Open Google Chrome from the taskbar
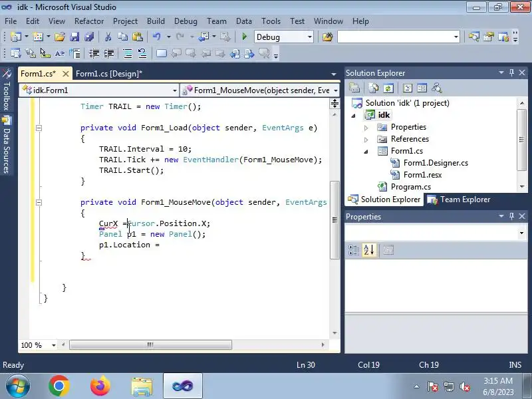532x399 pixels. click(59, 386)
